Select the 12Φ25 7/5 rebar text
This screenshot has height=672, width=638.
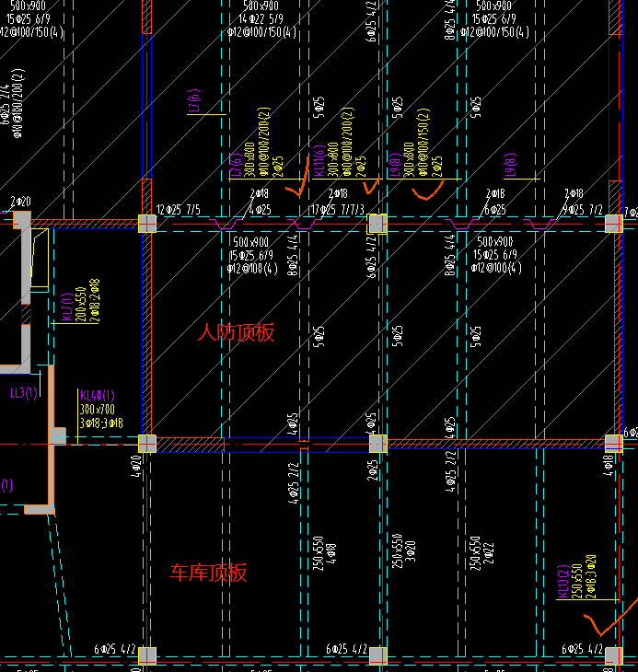[x=178, y=210]
